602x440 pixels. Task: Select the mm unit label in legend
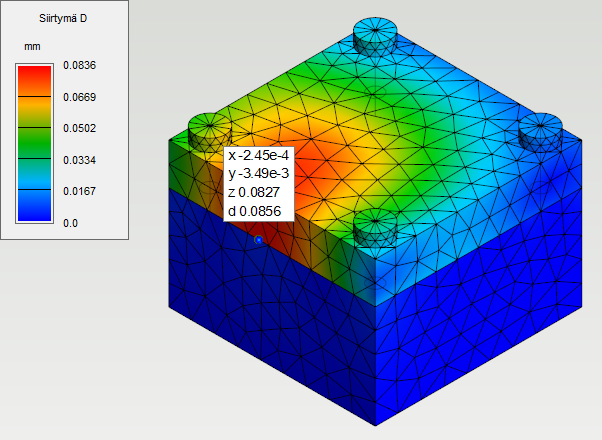coord(32,47)
